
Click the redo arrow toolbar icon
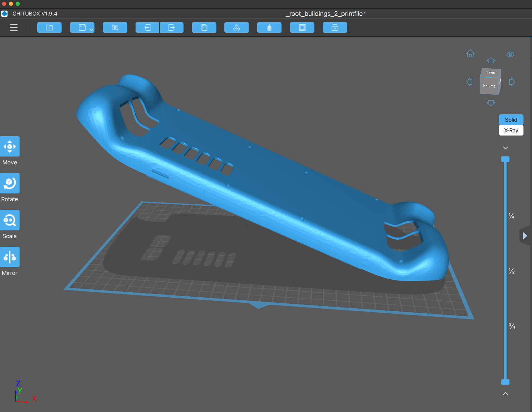coord(171,28)
